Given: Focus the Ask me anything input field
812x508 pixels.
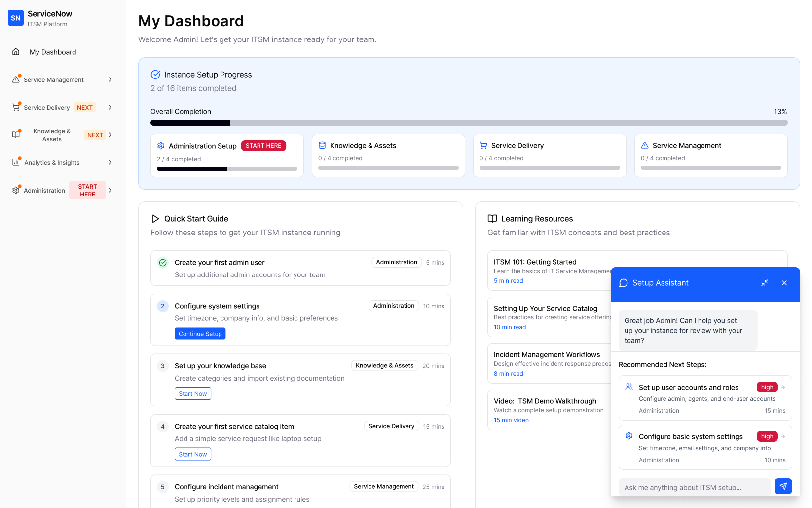Looking at the screenshot, I should [695, 487].
